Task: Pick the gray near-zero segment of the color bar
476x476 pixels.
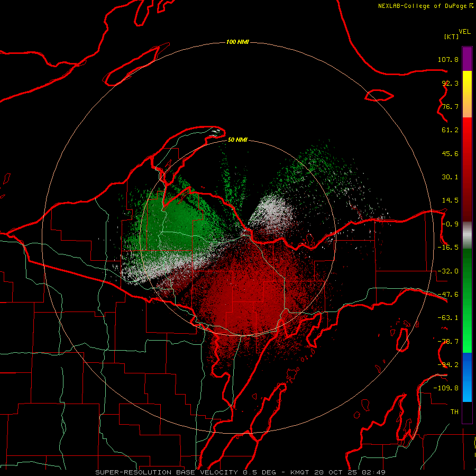Action: (x=467, y=235)
